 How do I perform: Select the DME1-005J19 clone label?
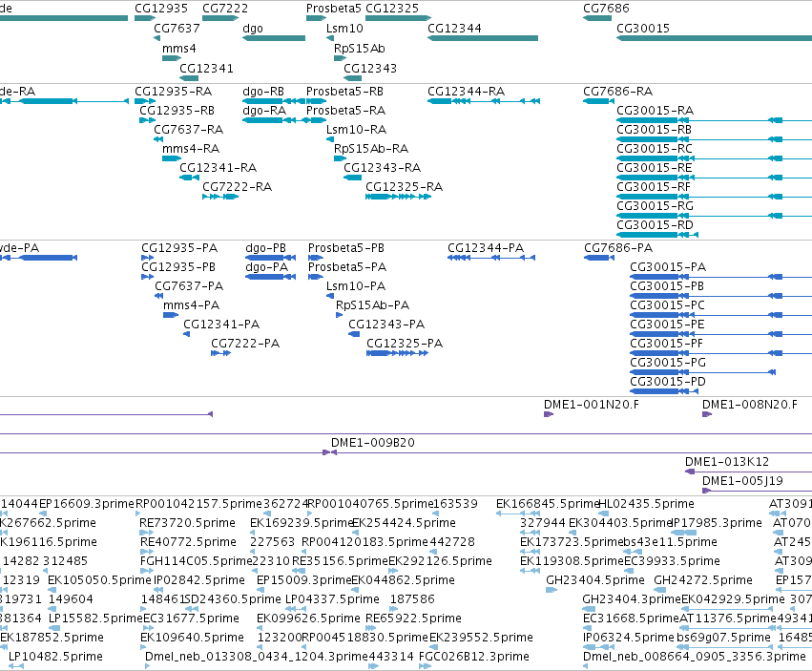tap(742, 482)
